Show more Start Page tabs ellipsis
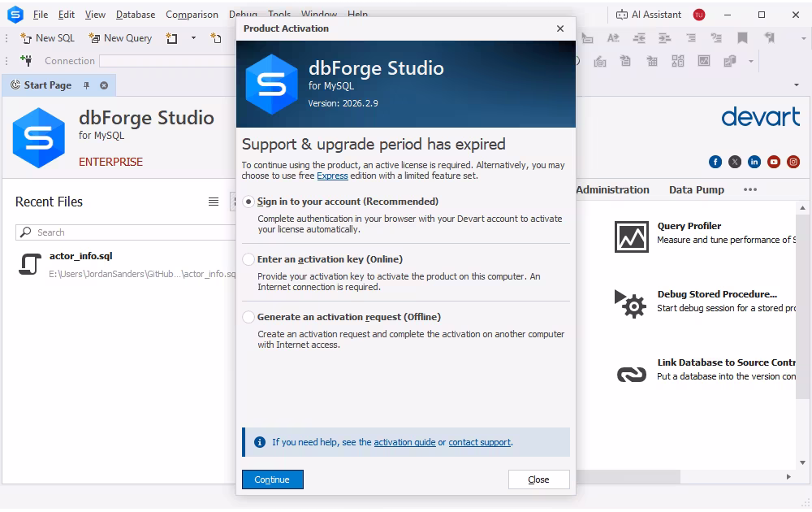 tap(749, 189)
